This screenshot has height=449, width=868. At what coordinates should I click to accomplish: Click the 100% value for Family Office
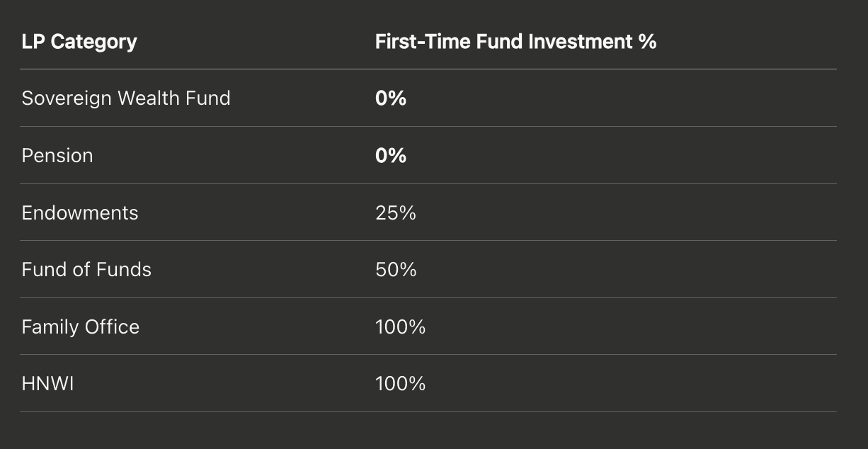click(400, 326)
